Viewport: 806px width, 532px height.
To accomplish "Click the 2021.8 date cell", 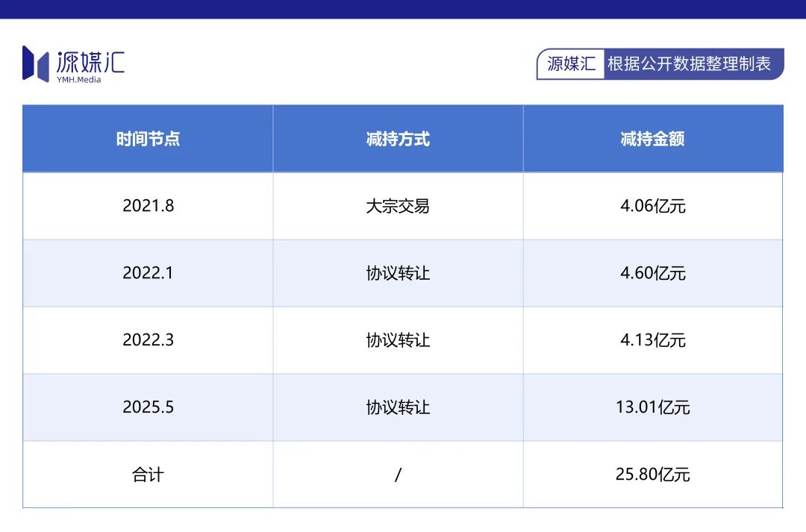I will 148,206.
